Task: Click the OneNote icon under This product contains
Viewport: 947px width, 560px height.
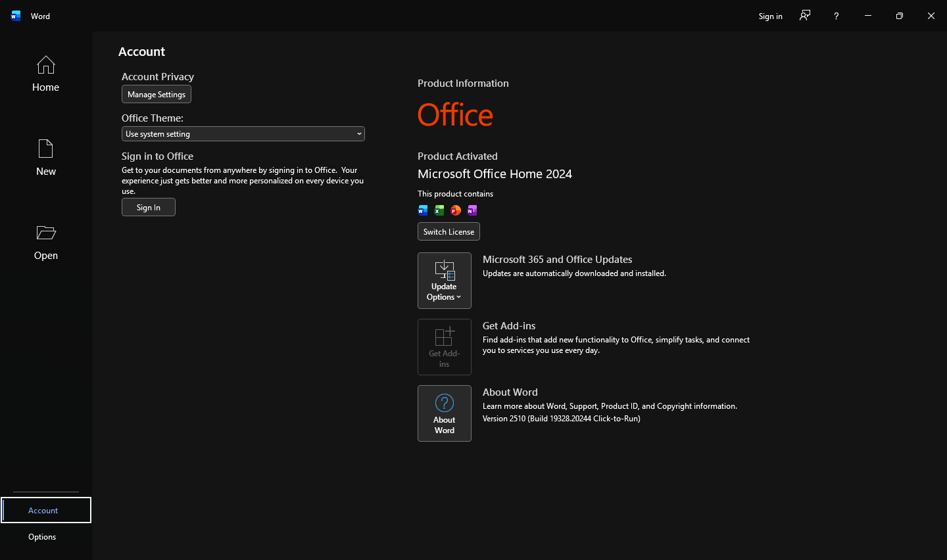Action: (x=472, y=210)
